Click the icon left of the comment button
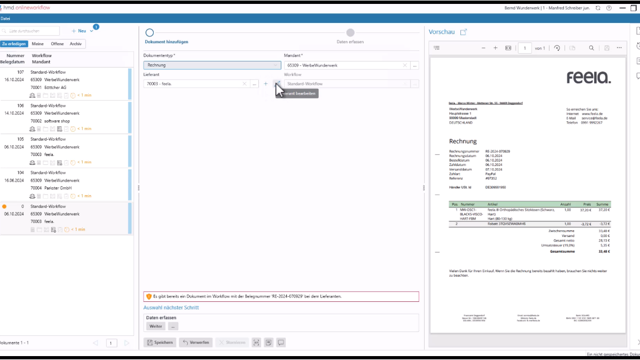This screenshot has height=360, width=640. (x=269, y=342)
